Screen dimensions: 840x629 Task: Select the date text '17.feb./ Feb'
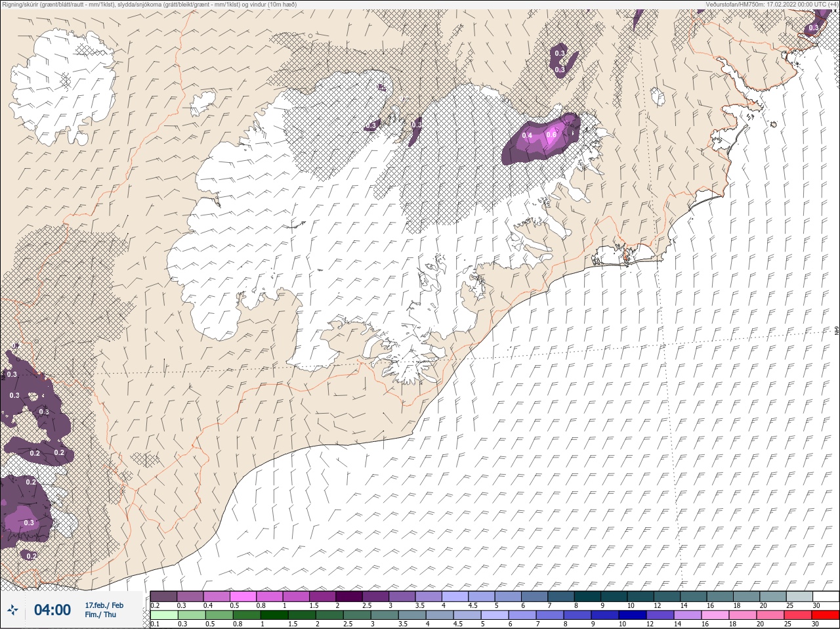tap(104, 605)
